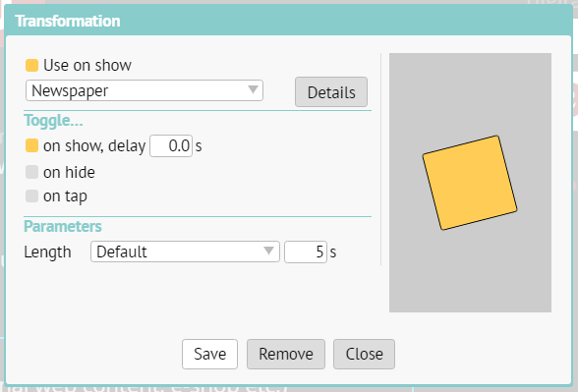Click the Toggle... section heading
Viewport: 578px width, 392px height.
53,121
